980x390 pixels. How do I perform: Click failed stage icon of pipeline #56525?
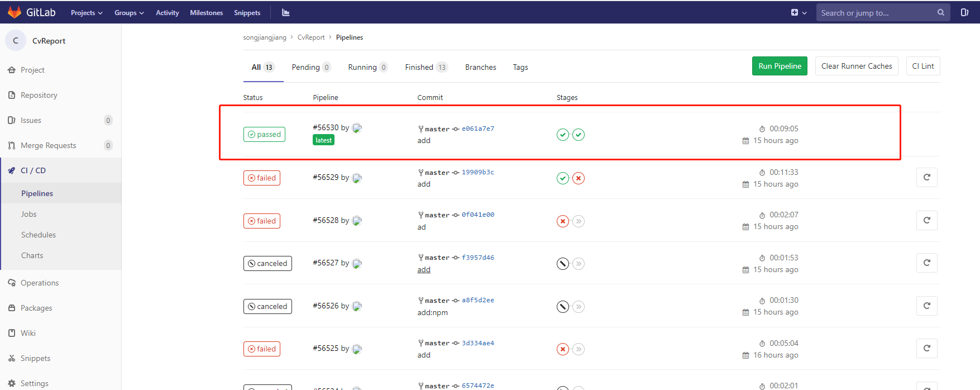563,349
